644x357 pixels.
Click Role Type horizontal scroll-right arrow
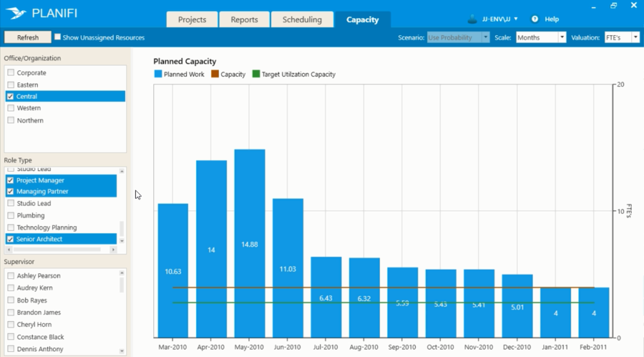[113, 249]
